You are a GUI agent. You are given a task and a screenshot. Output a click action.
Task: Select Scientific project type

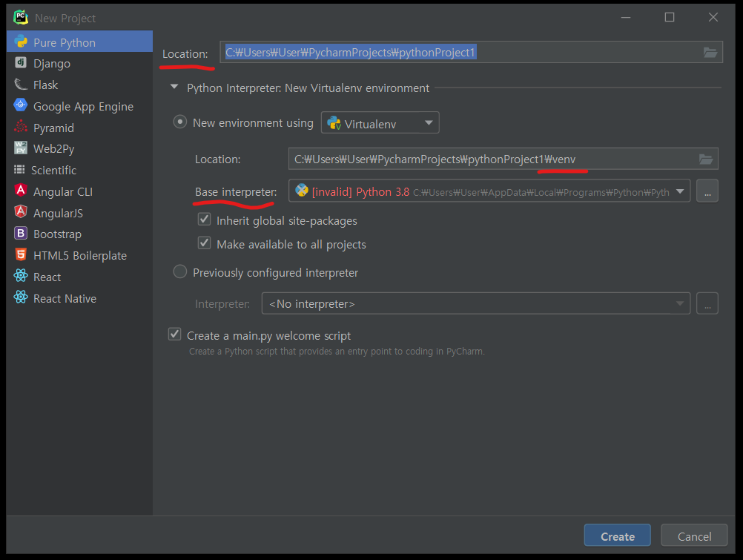coord(79,170)
